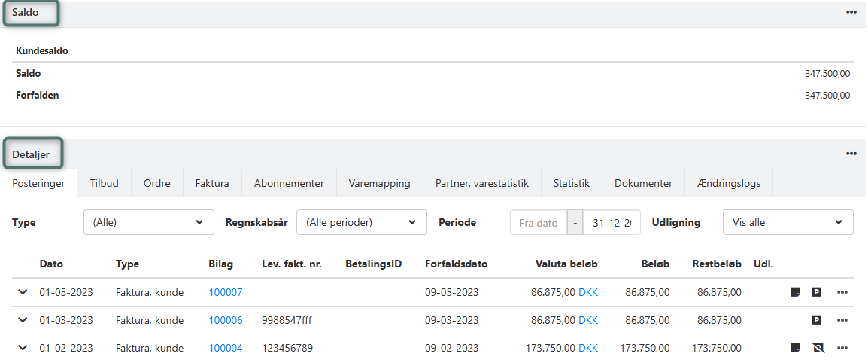Click due date 09-02-2023
Screen dimensions: 868x363
452,349
